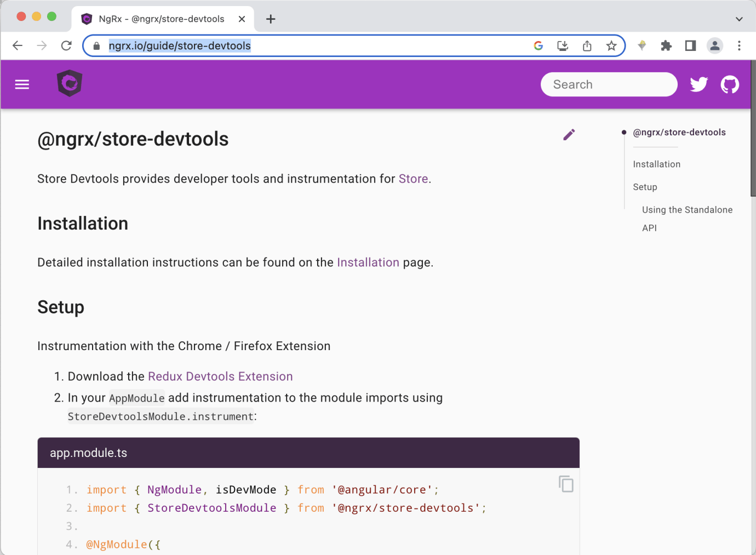Copy the app.module.ts code snippet
The width and height of the screenshot is (756, 555).
566,484
